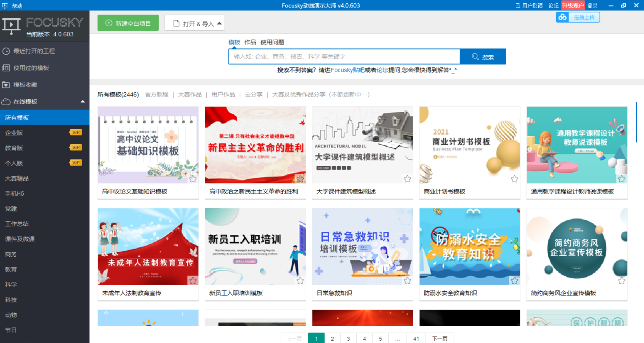
Task: Click the blue share icon beside 拖拽上传
Action: tap(562, 17)
